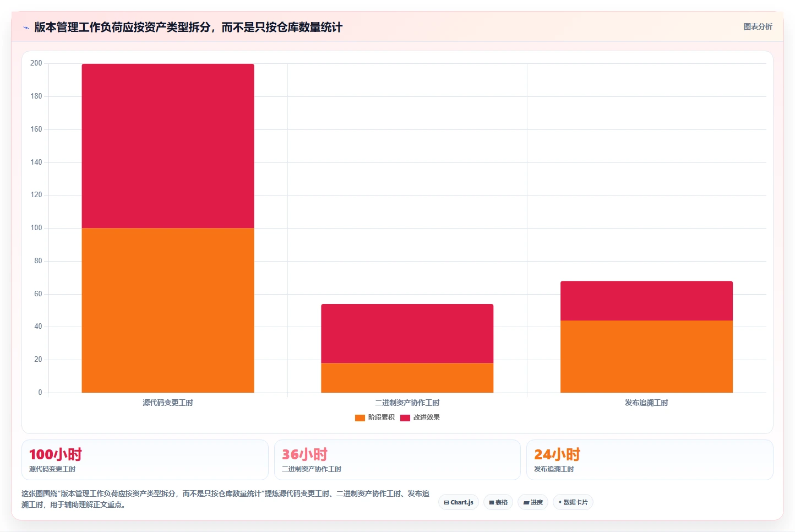Click the 二进制资产协作工时 caption under 36小时

tap(312, 469)
